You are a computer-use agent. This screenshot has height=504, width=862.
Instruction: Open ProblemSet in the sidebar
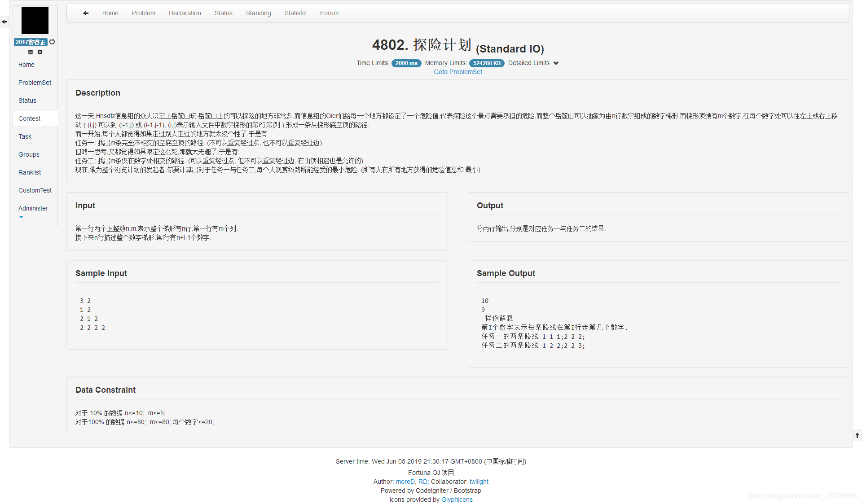(x=35, y=83)
